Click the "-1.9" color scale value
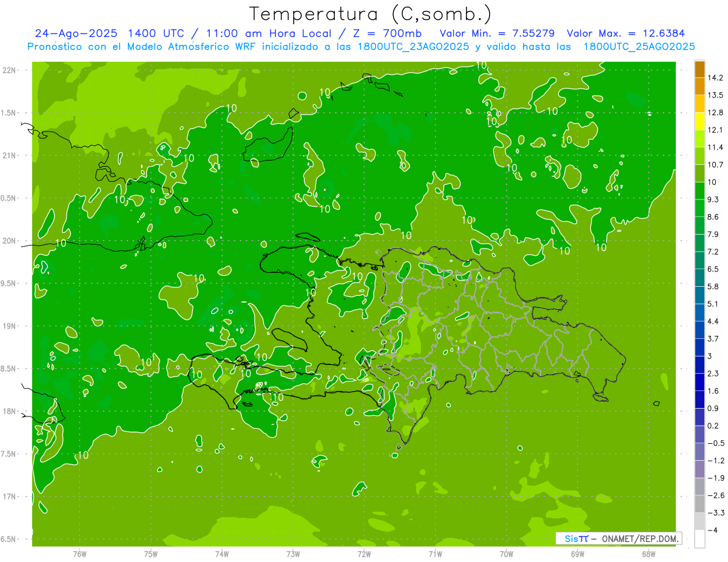This screenshot has height=562, width=728. coord(715,478)
